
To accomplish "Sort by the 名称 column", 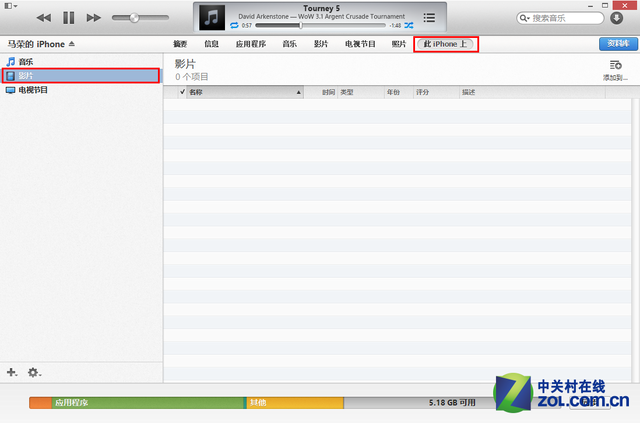I will (x=245, y=92).
